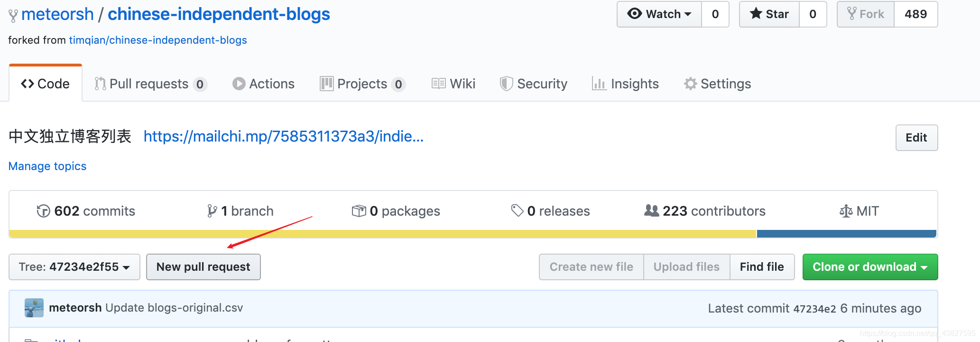
Task: Open the Wiki tab
Action: [x=453, y=84]
